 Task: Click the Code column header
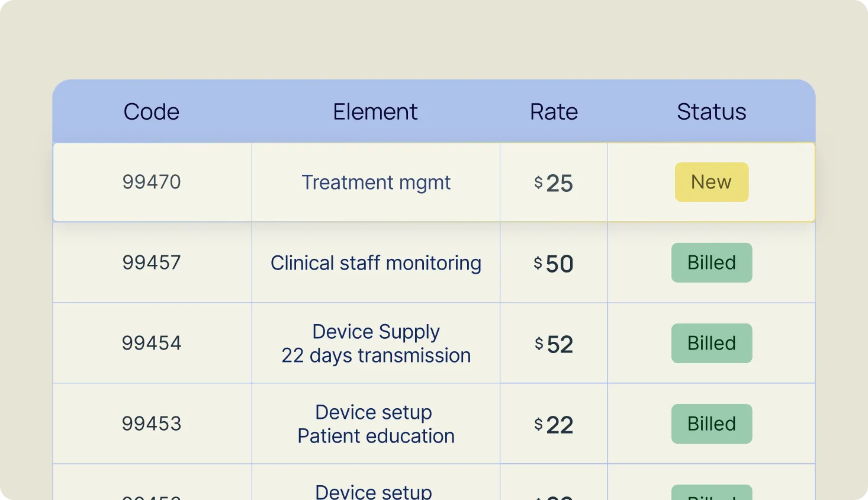(152, 111)
